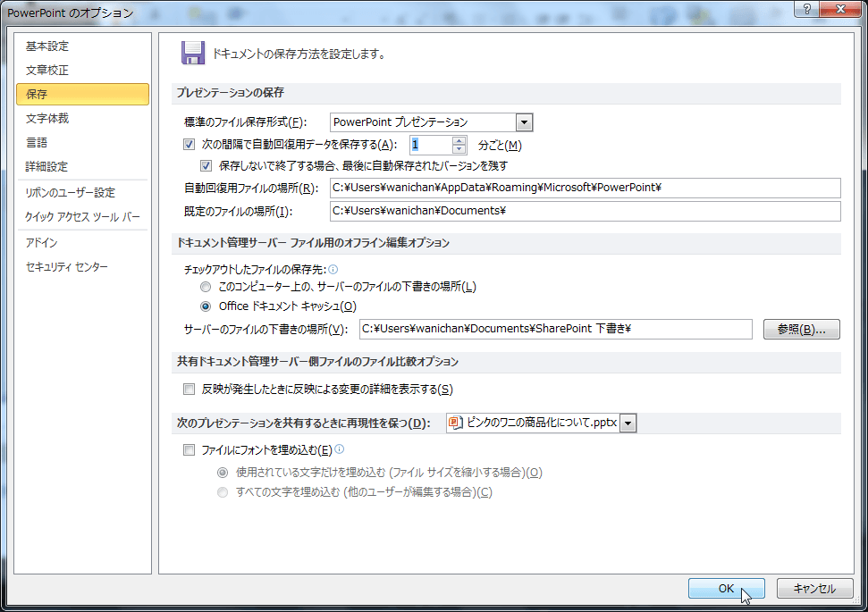
Task: Click the OK button
Action: point(726,588)
